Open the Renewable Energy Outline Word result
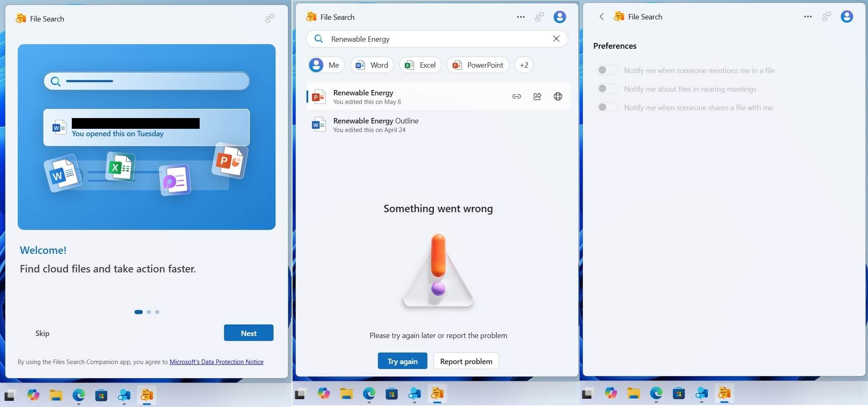This screenshot has width=868, height=407. coord(438,125)
